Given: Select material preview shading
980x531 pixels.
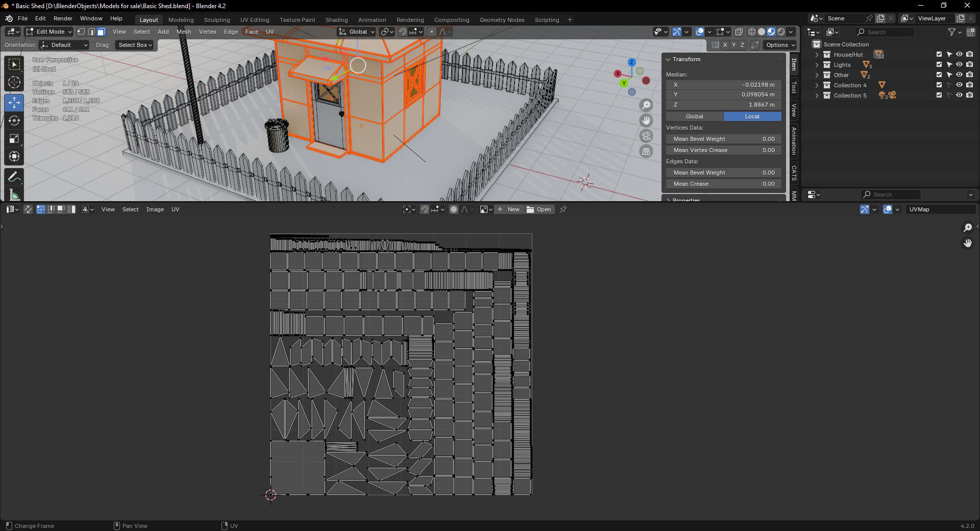Looking at the screenshot, I should 771,32.
